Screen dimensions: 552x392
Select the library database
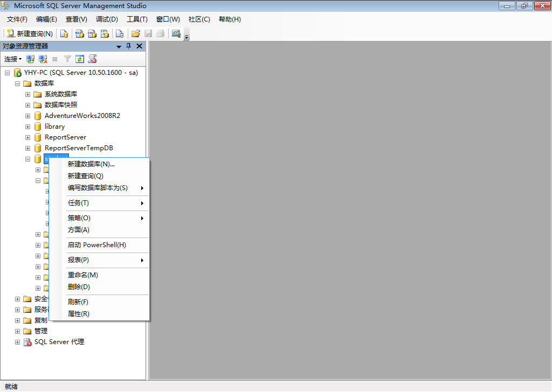(54, 127)
